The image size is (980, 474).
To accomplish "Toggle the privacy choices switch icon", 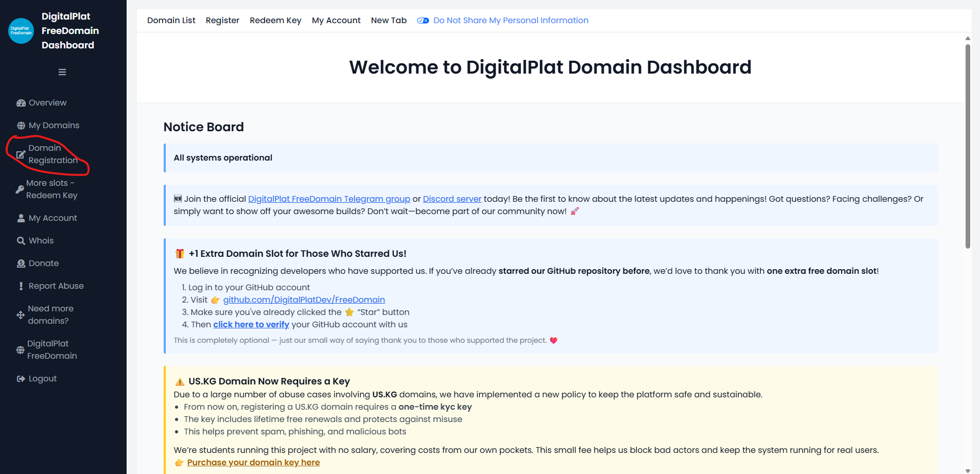I will coord(423,21).
